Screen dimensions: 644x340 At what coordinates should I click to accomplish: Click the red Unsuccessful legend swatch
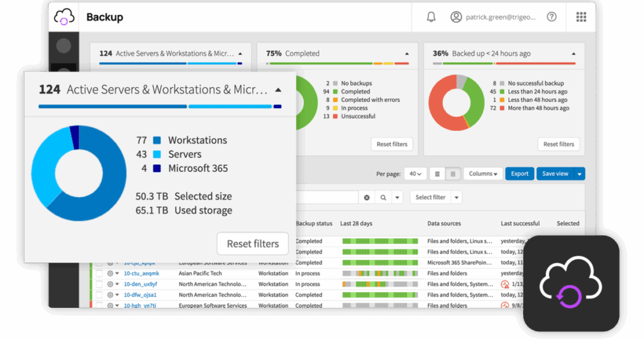pos(335,117)
